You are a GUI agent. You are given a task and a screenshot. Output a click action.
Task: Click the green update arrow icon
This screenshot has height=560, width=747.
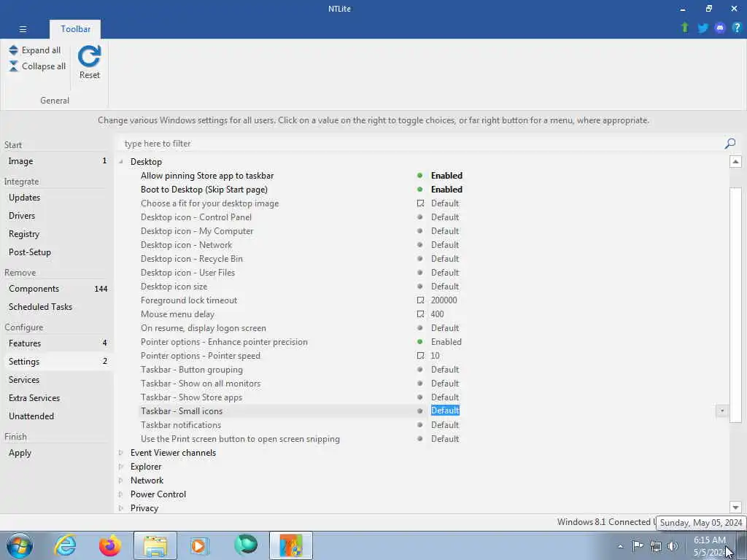tap(685, 28)
